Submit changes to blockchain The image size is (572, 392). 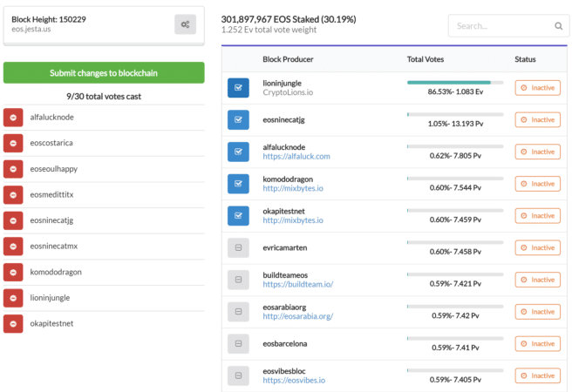(x=104, y=73)
